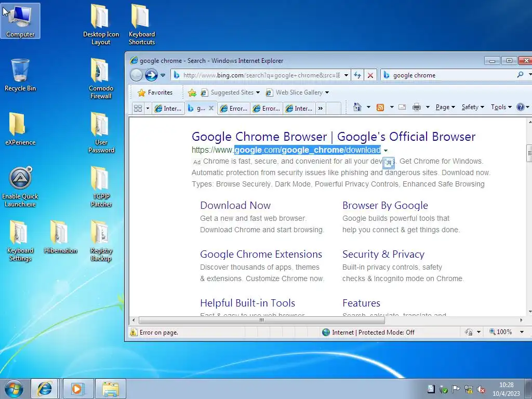The height and width of the screenshot is (399, 532).
Task: Click the Favorites button
Action: point(155,92)
